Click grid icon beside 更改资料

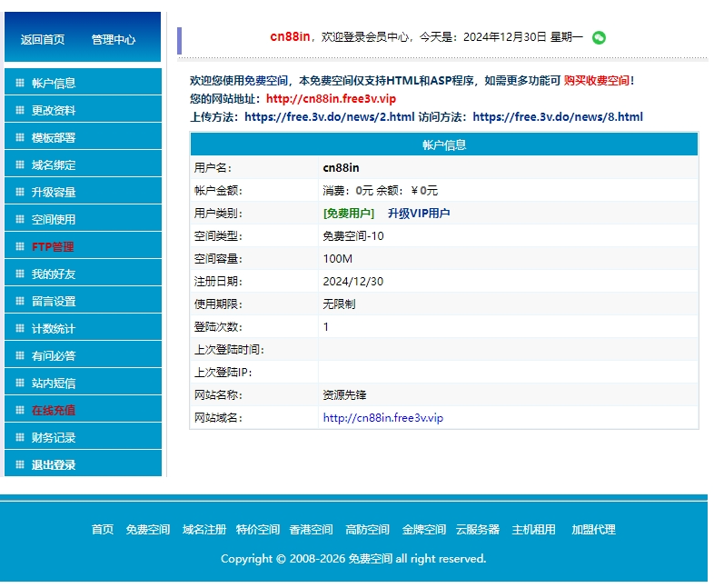20,110
